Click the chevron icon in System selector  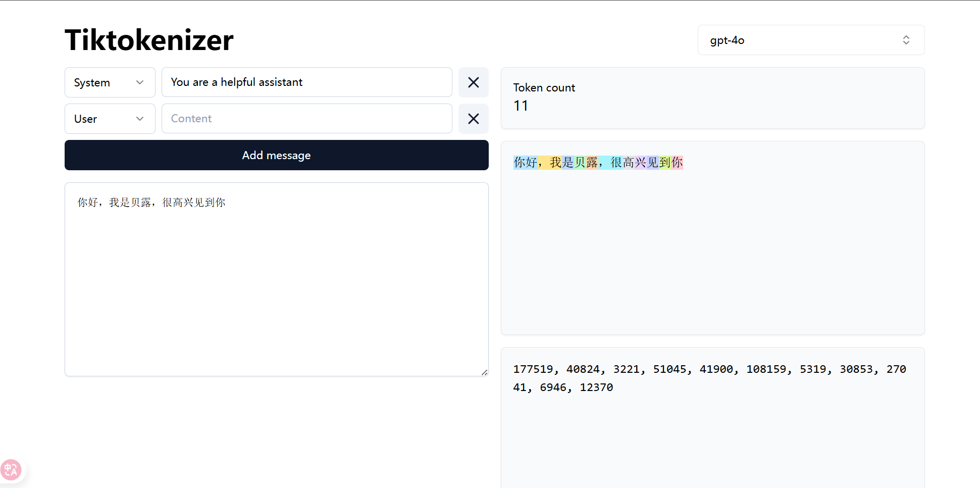[140, 82]
